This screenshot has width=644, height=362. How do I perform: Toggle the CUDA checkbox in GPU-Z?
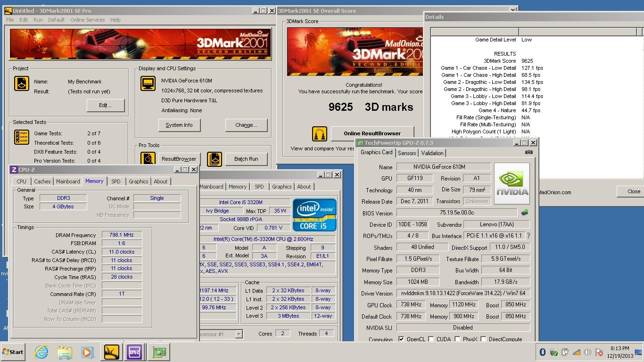431,339
